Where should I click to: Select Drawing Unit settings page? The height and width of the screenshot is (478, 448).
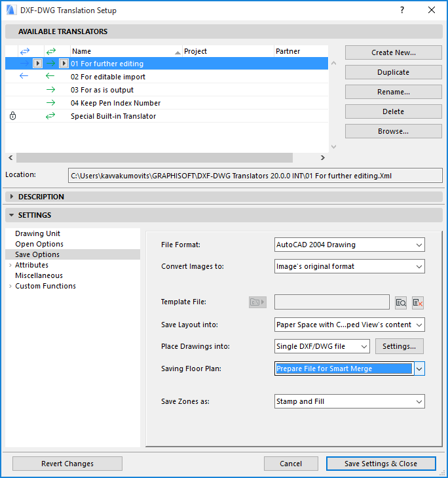(x=37, y=233)
